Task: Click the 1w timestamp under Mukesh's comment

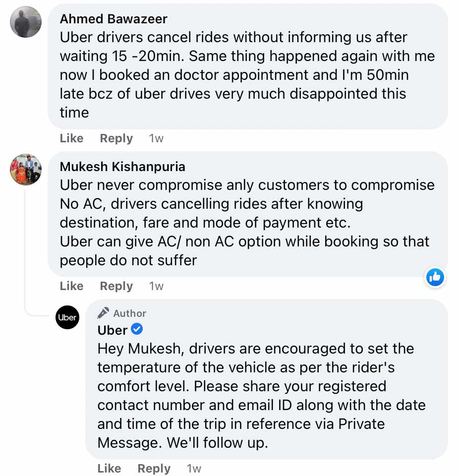Action: click(x=156, y=286)
